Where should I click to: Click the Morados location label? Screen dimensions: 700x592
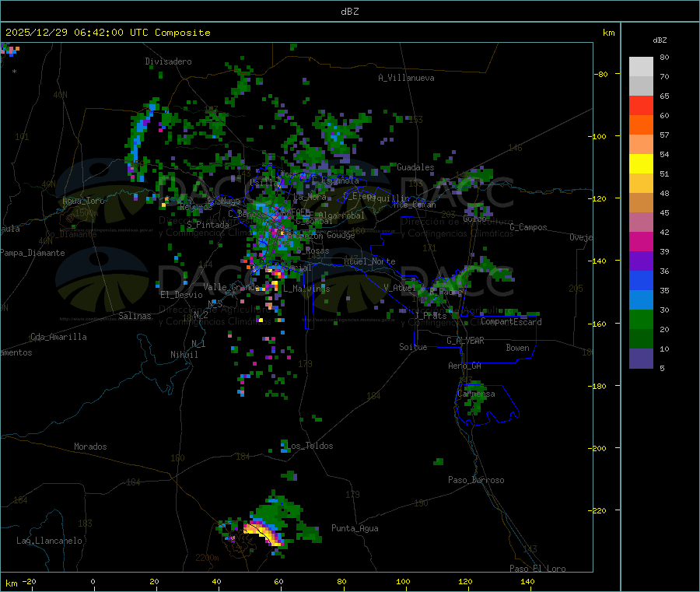(90, 447)
